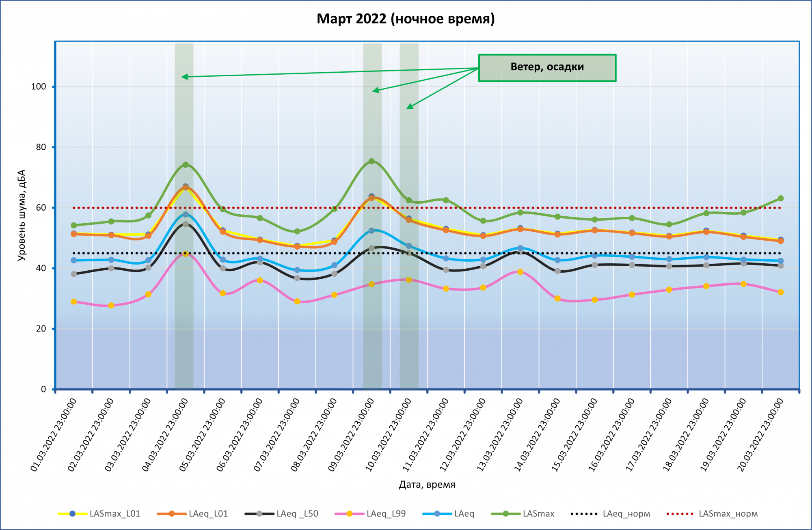
Task: Select the LAeq_L99 marker on 02.03.2022
Action: (111, 305)
